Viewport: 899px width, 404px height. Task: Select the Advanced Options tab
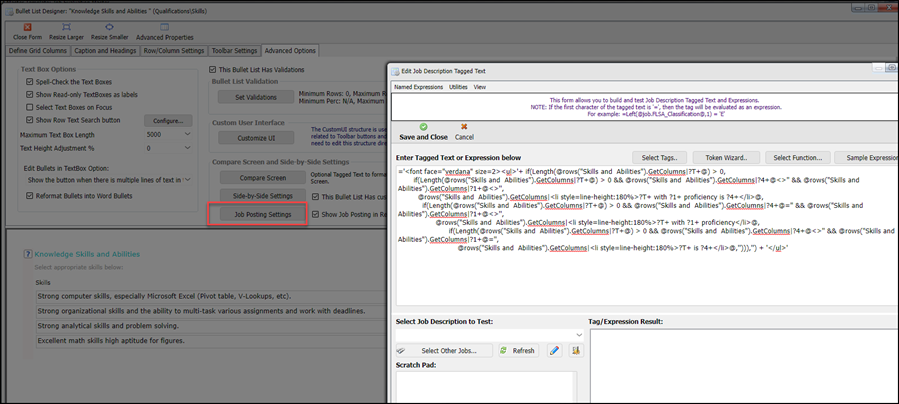coord(290,50)
